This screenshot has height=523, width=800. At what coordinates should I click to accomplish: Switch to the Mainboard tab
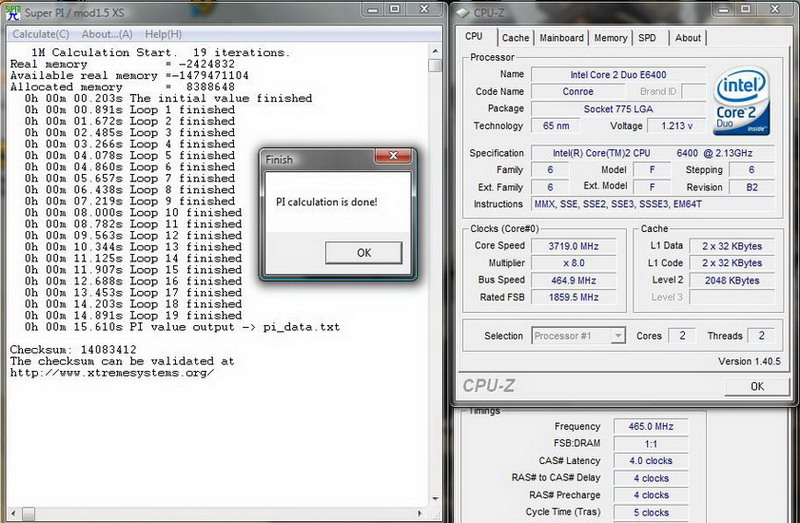(x=561, y=38)
